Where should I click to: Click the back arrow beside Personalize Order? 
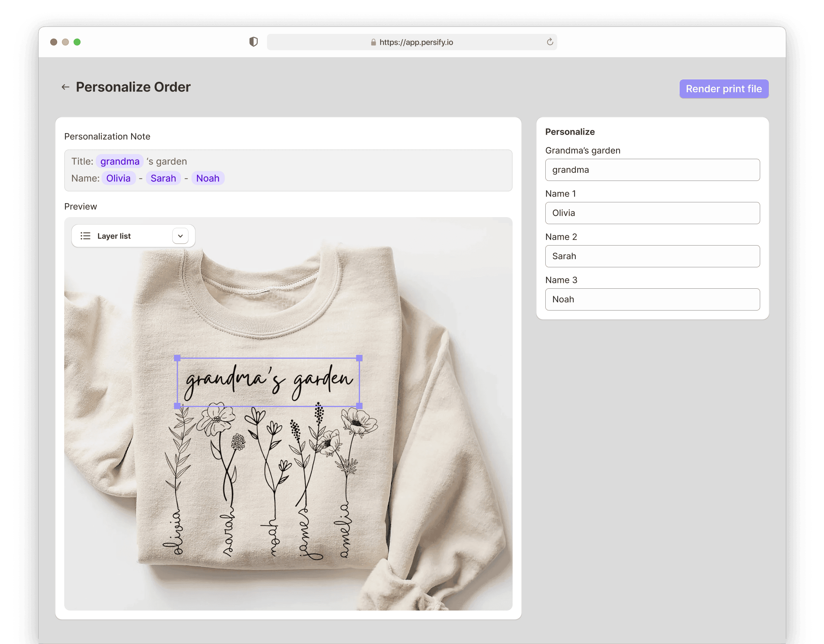pyautogui.click(x=65, y=87)
